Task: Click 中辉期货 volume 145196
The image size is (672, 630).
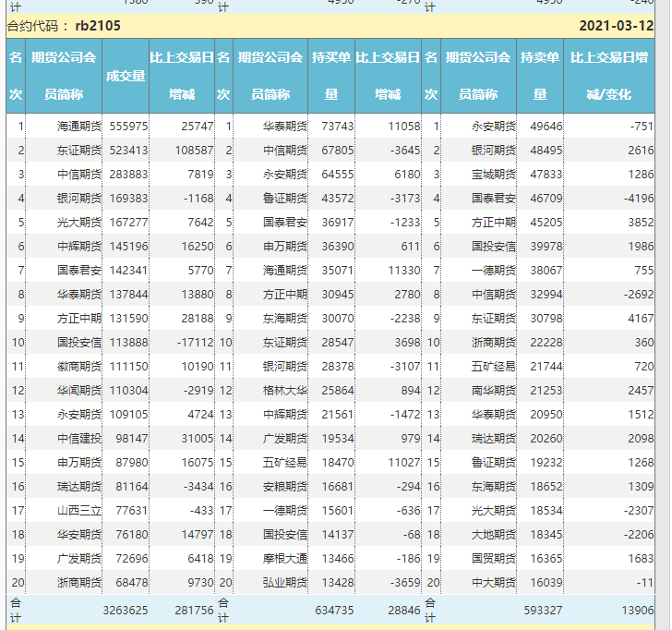Action: tap(128, 246)
